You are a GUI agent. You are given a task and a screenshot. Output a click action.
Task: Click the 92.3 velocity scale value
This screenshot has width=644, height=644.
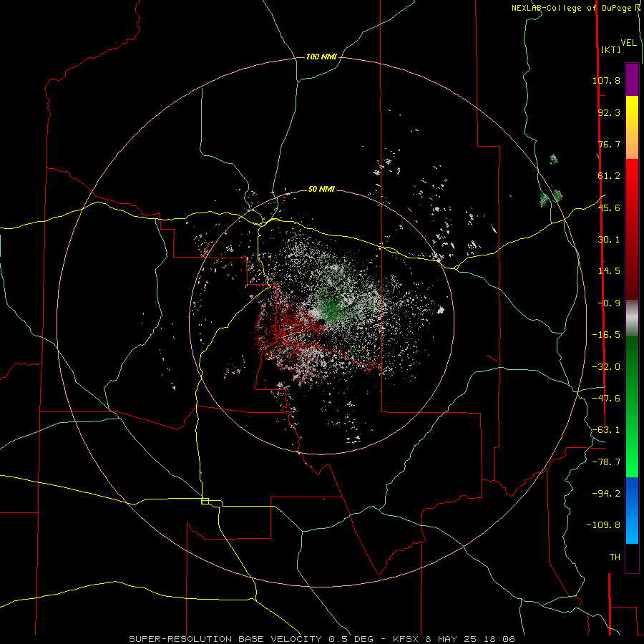[x=609, y=112]
